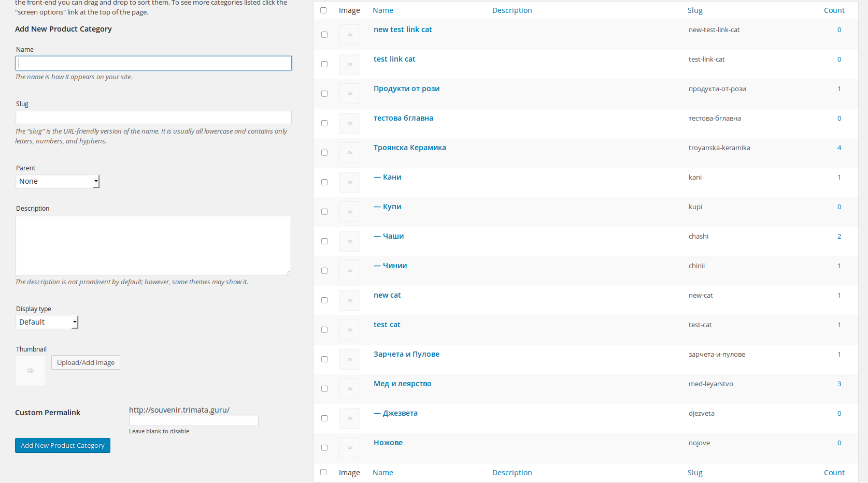Click image placeholder for Продукти от рози
The height and width of the screenshot is (483, 868).
click(350, 94)
